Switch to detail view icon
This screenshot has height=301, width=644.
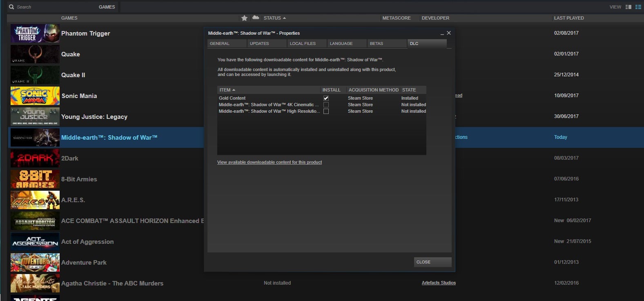[628, 7]
